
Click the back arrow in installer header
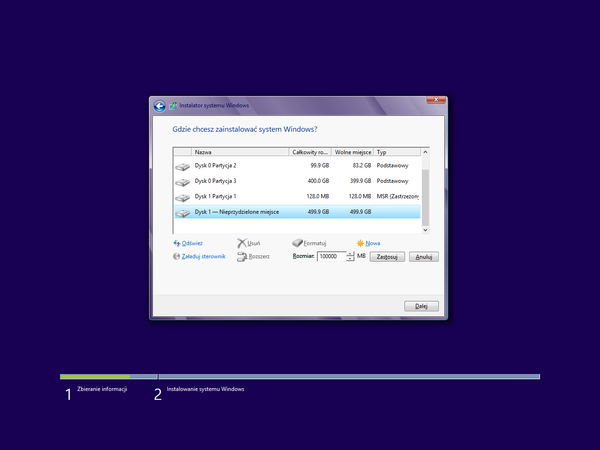pos(159,106)
